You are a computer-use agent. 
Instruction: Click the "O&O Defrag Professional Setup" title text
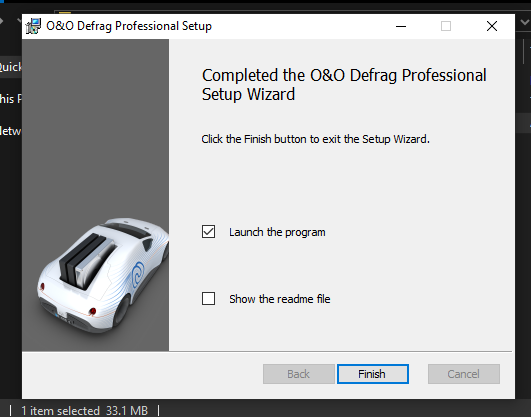[x=129, y=26]
